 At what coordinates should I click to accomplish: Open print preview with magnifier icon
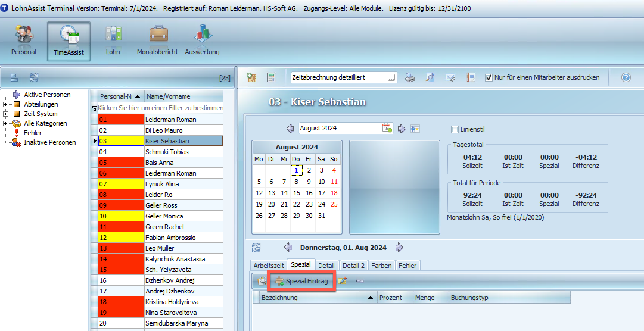tap(430, 77)
